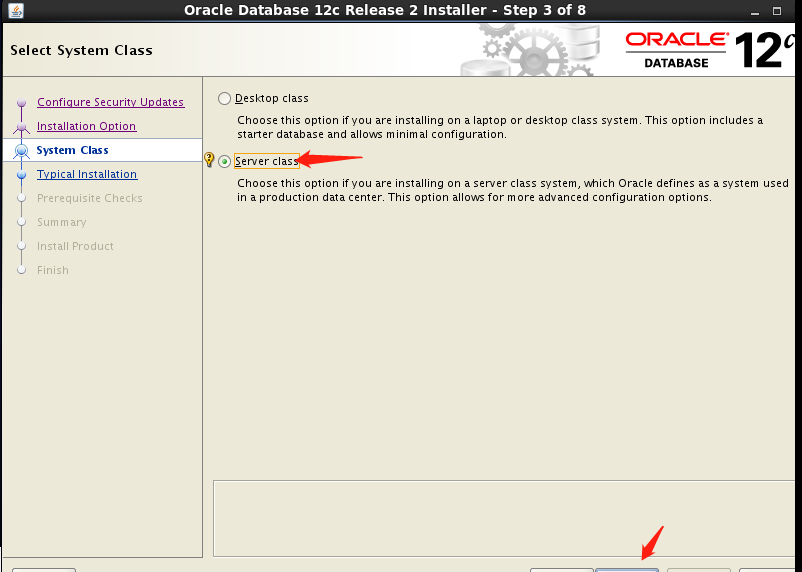The width and height of the screenshot is (802, 572).
Task: Click the installer window title text
Action: pos(385,10)
